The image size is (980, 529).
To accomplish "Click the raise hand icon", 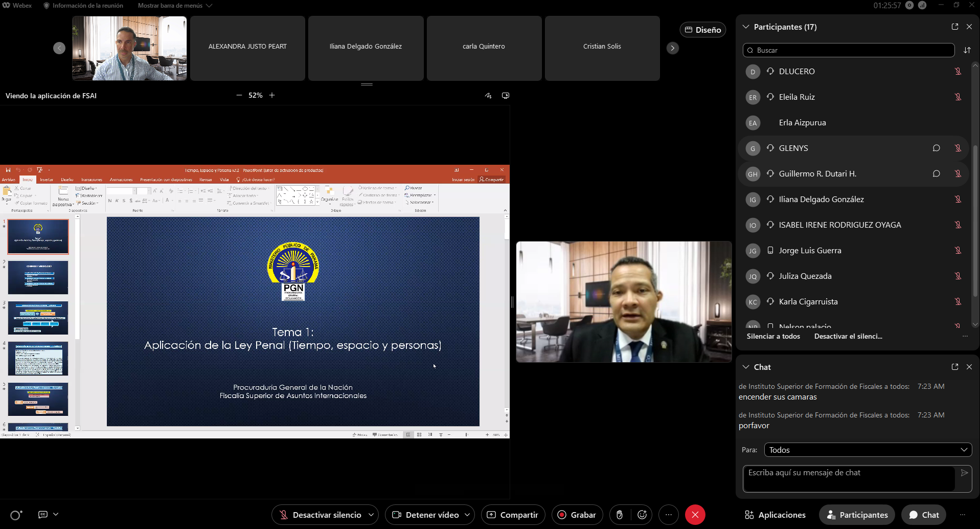I will pos(619,515).
